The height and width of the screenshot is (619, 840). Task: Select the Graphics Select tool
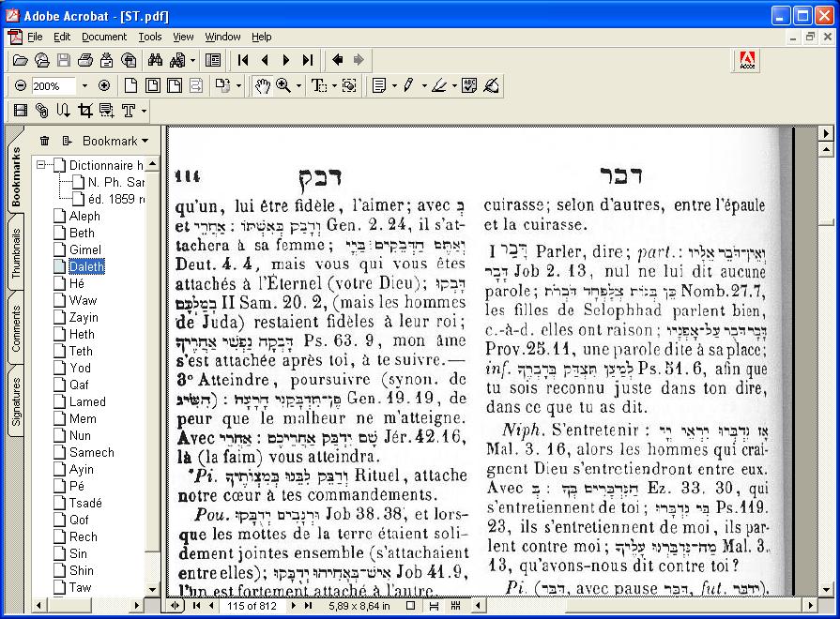pos(349,85)
